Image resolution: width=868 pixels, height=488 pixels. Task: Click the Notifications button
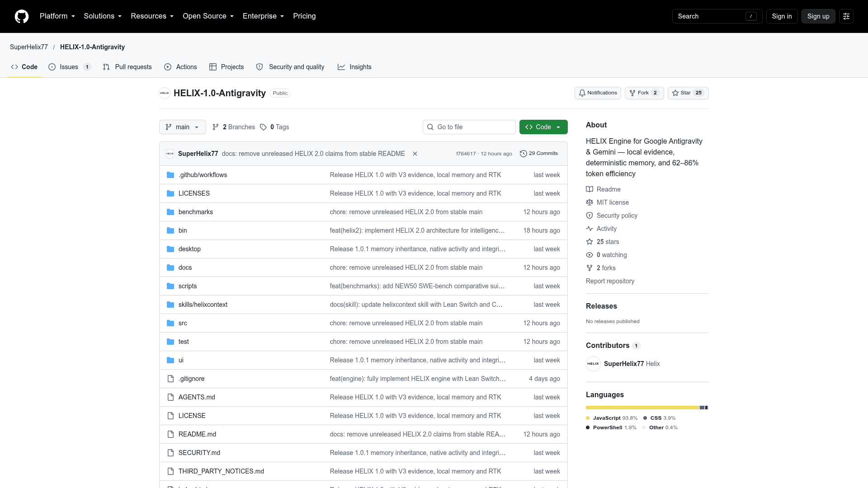[x=598, y=93]
